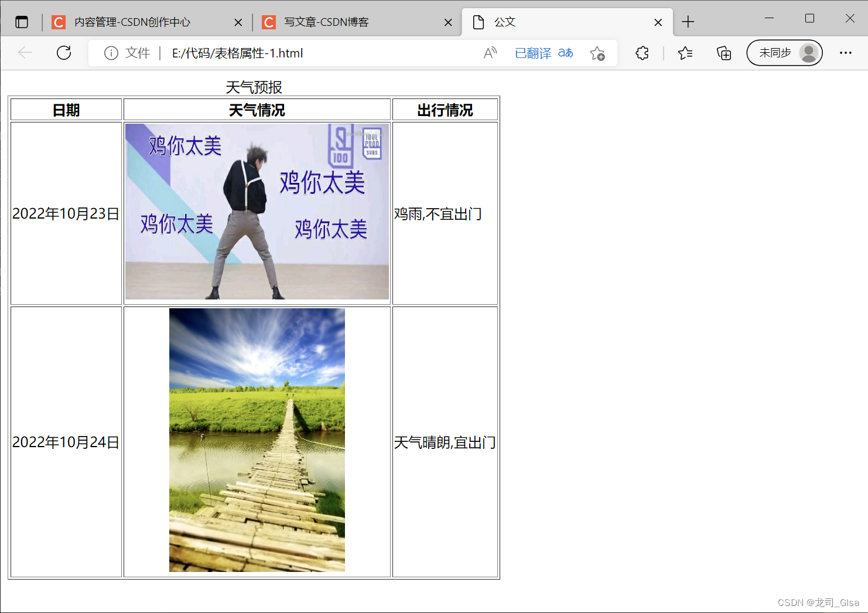Minimize the browser window
The height and width of the screenshot is (613, 868).
[770, 18]
